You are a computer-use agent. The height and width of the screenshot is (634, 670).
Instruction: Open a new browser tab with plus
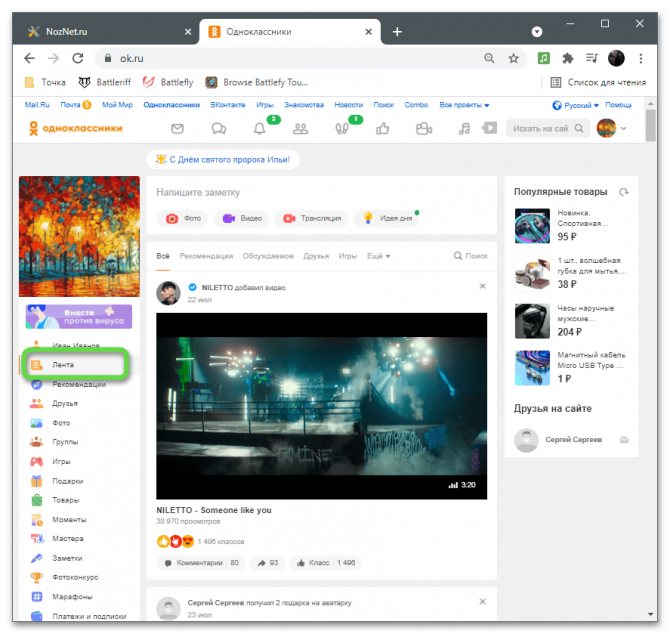(x=397, y=32)
